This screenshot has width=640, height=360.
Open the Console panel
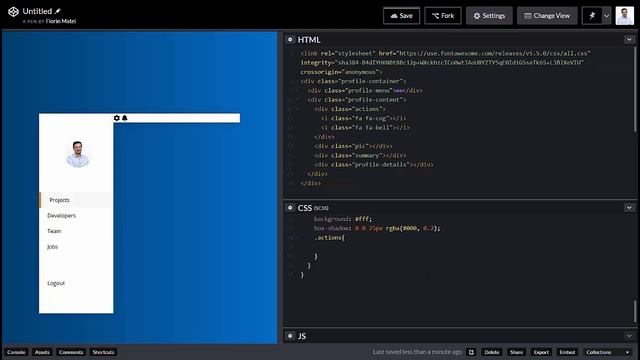tap(16, 352)
